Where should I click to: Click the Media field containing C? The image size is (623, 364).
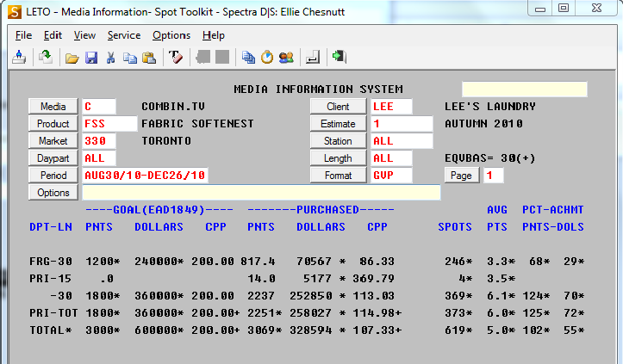coord(99,107)
